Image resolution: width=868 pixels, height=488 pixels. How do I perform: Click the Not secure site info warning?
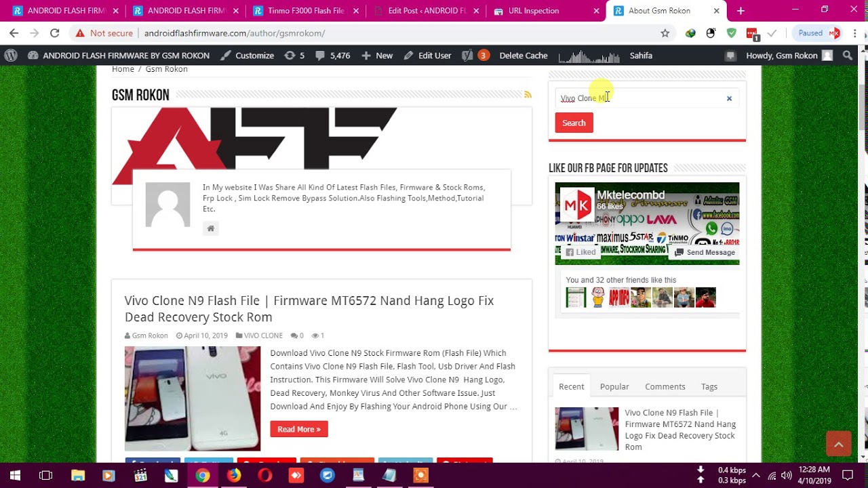pyautogui.click(x=104, y=33)
